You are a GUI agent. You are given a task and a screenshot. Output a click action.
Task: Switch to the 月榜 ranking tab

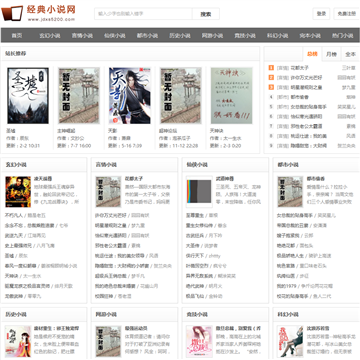pos(331,54)
